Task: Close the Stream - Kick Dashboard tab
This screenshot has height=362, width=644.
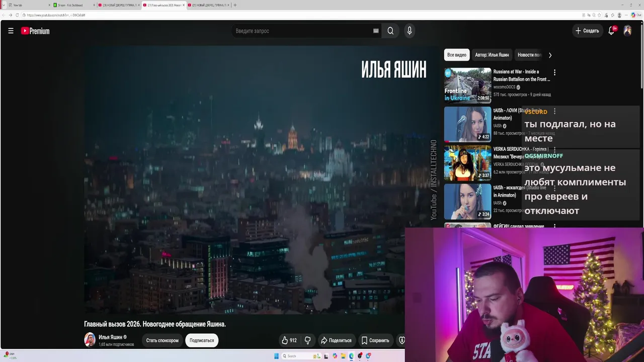Action: [94, 5]
